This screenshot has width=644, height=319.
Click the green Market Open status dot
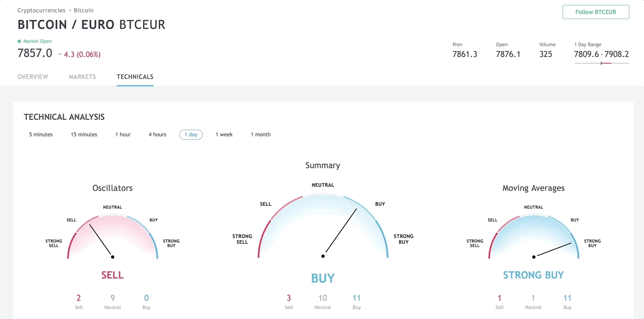coord(19,41)
